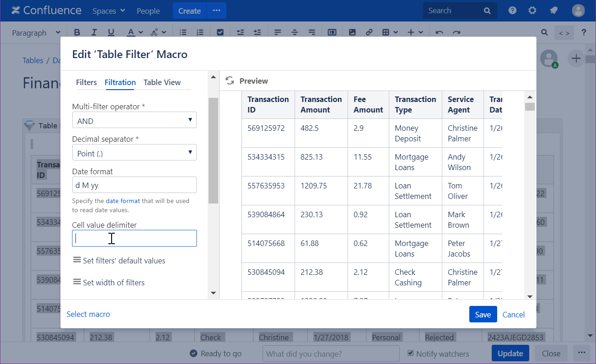The image size is (596, 364).
Task: Open the notifications bell
Action: point(553,10)
